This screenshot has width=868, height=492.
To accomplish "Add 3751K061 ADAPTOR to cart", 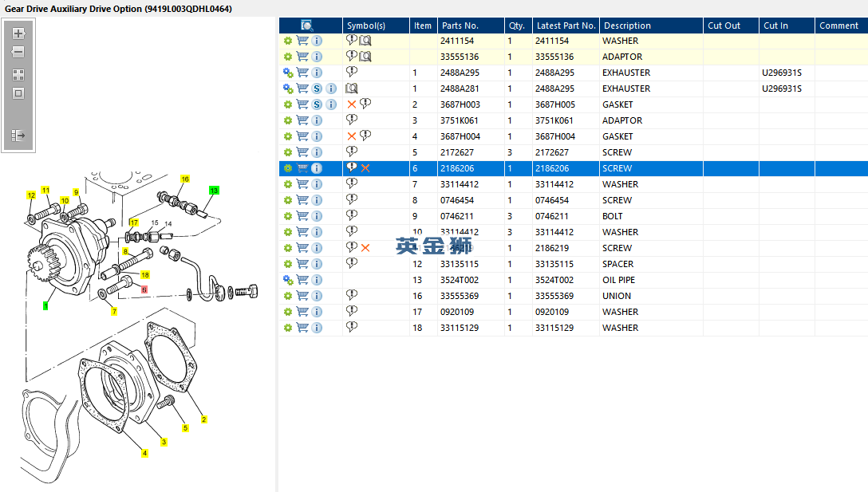I will coord(302,120).
